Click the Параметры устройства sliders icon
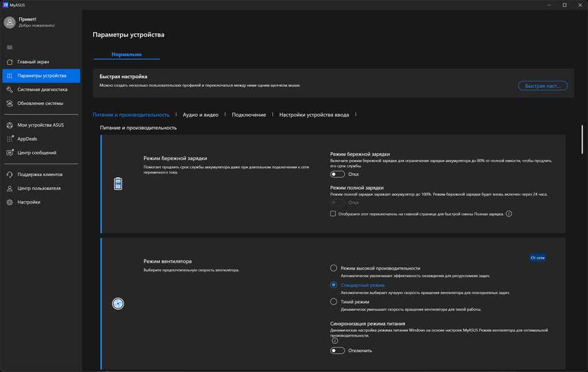Image resolution: width=588 pixels, height=372 pixels. (10, 76)
